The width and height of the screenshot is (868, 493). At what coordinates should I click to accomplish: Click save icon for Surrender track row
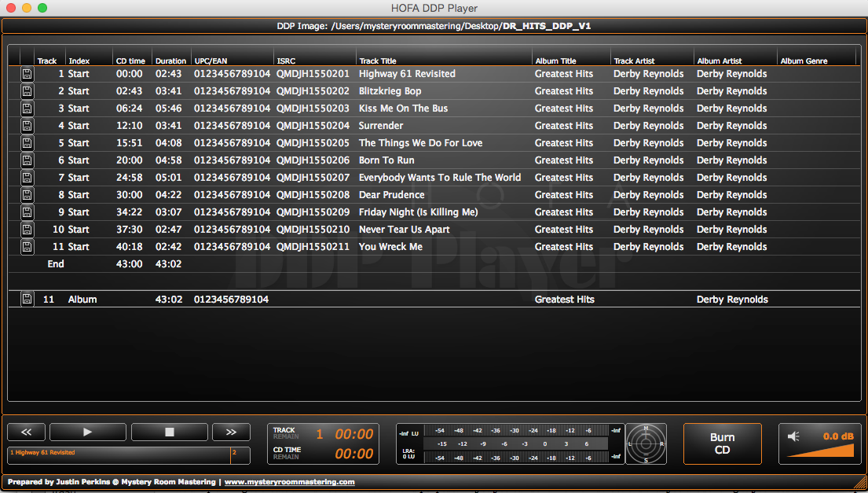(27, 126)
